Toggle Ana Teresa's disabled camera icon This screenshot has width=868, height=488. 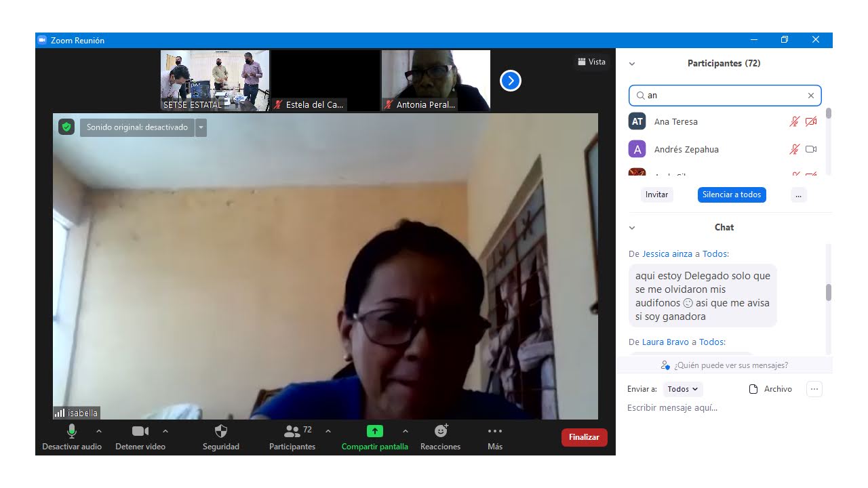pos(811,122)
